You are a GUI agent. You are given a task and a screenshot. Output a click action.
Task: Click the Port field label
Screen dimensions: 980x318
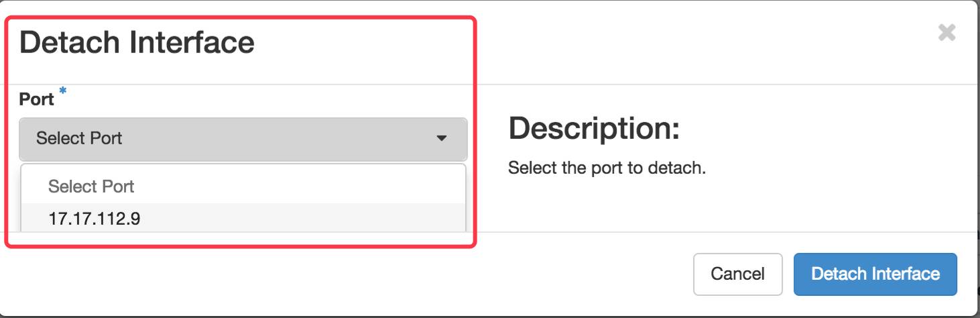[x=36, y=99]
